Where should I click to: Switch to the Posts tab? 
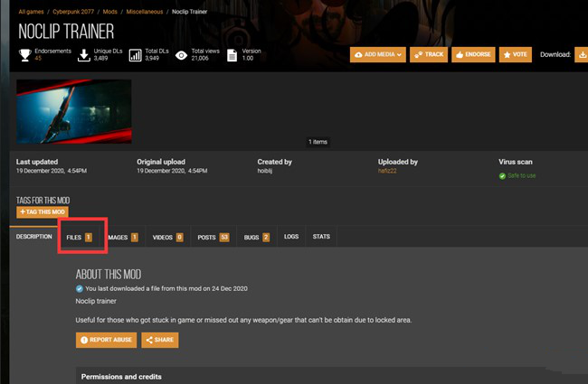(213, 237)
